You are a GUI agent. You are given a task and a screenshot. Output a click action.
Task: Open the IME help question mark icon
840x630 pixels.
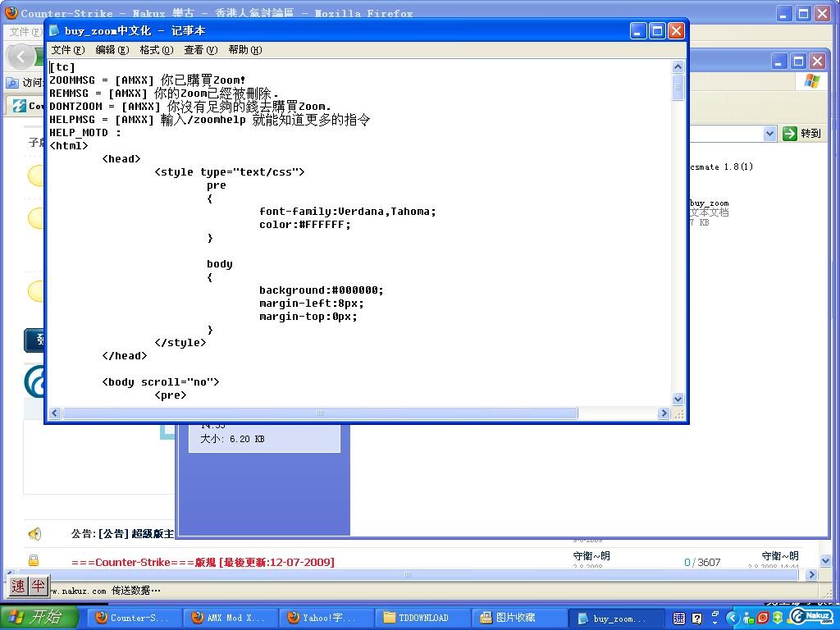pyautogui.click(x=697, y=619)
